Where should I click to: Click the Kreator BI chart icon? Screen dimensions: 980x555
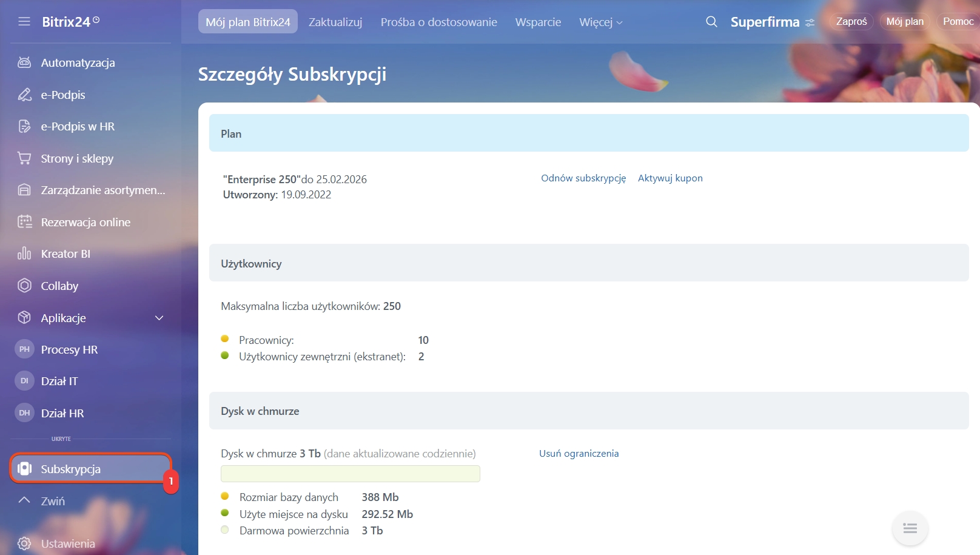point(24,254)
